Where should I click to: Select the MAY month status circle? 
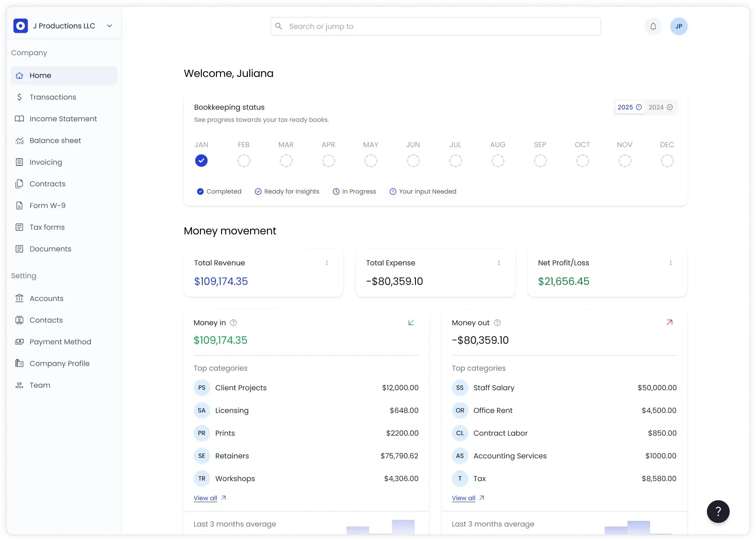(371, 161)
